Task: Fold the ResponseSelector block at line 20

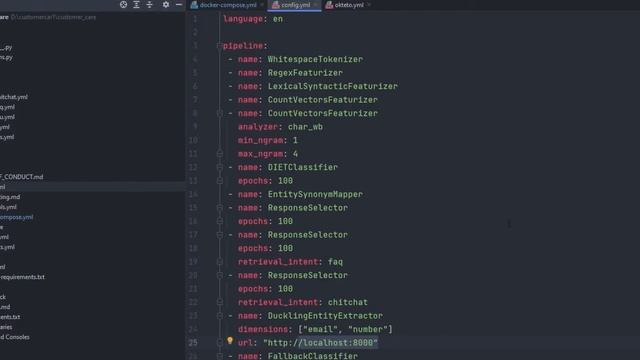Action: pyautogui.click(x=220, y=275)
